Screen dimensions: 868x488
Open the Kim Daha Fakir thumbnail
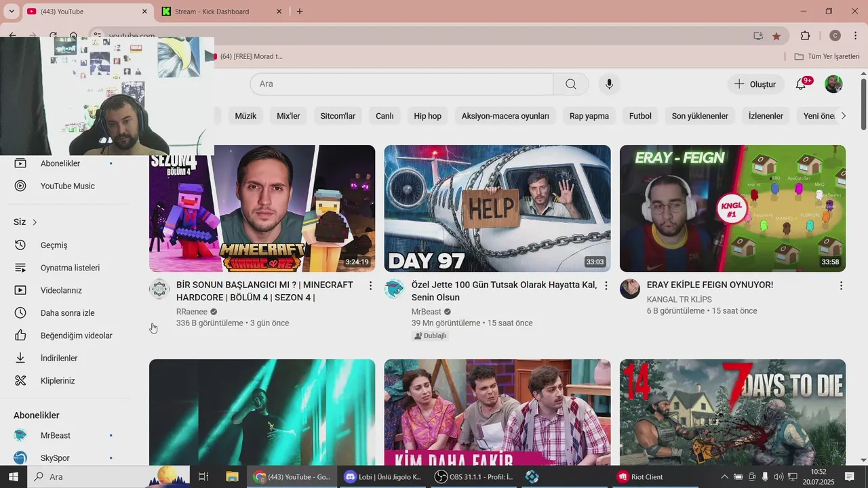click(x=497, y=412)
